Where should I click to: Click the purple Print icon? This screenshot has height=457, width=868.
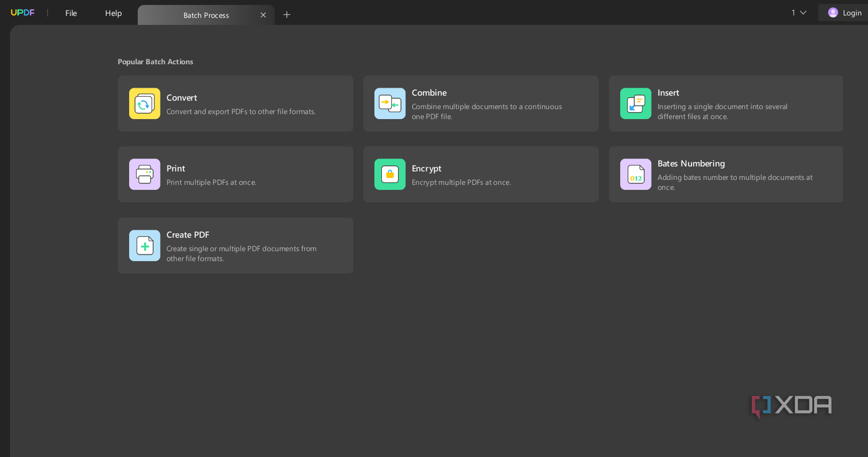click(x=145, y=174)
